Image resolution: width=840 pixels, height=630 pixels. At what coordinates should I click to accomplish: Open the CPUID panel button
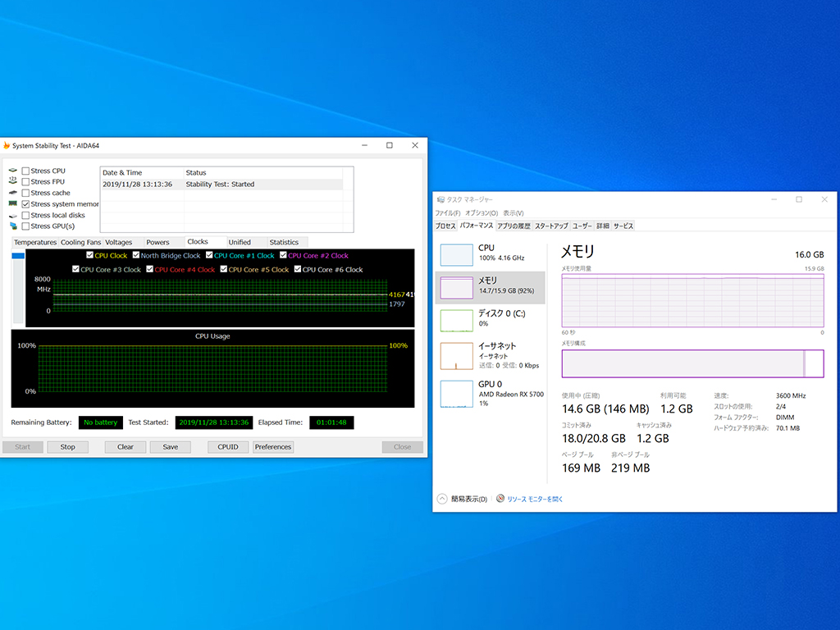(228, 447)
